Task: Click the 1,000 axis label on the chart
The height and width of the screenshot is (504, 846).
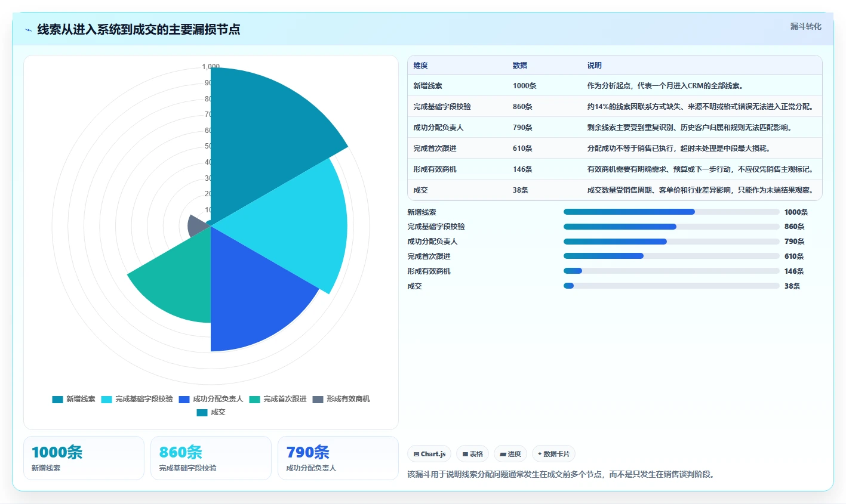Action: click(211, 67)
